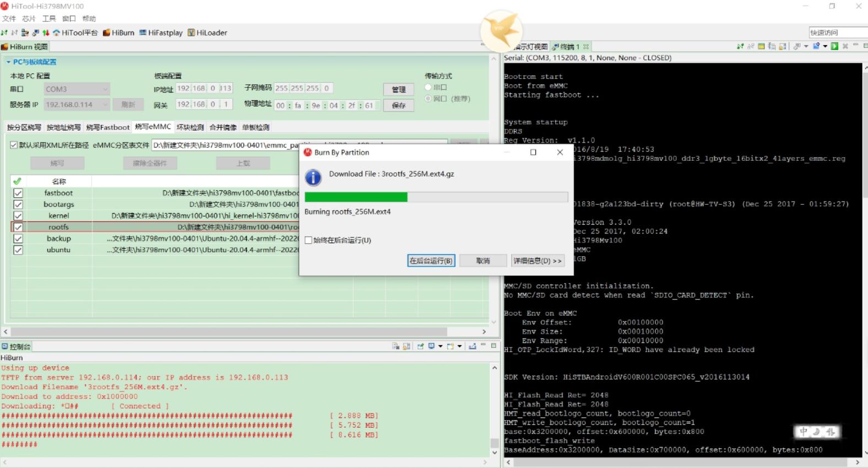Uncheck the fastboot partition checkbox
868x468 pixels.
click(18, 193)
